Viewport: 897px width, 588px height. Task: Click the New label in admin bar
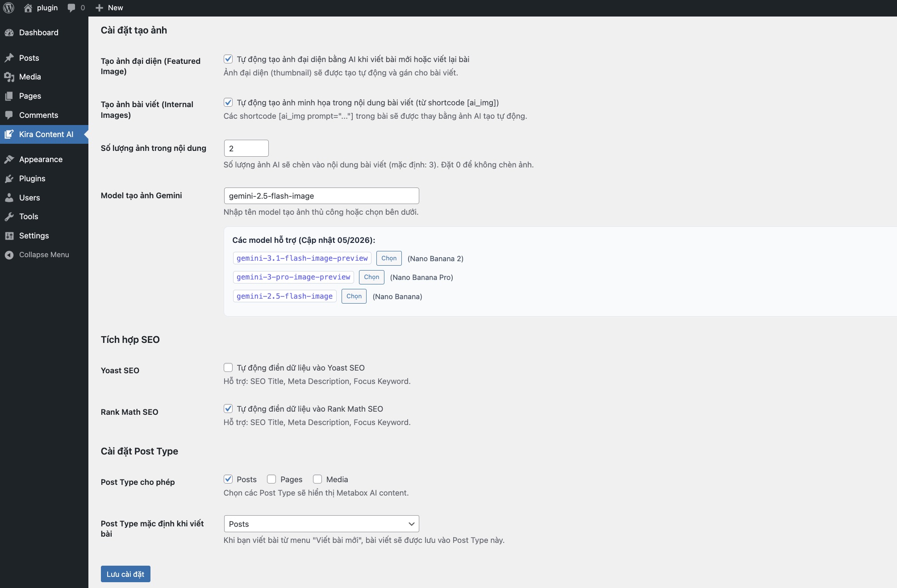coord(116,8)
